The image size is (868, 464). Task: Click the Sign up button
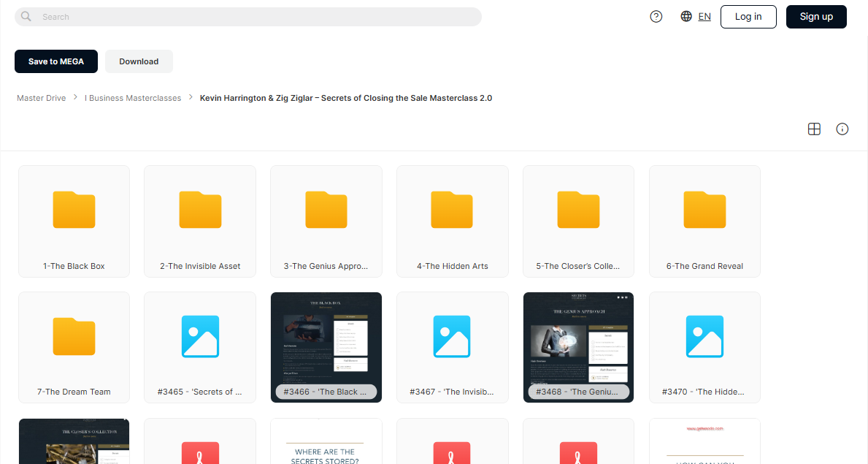816,17
